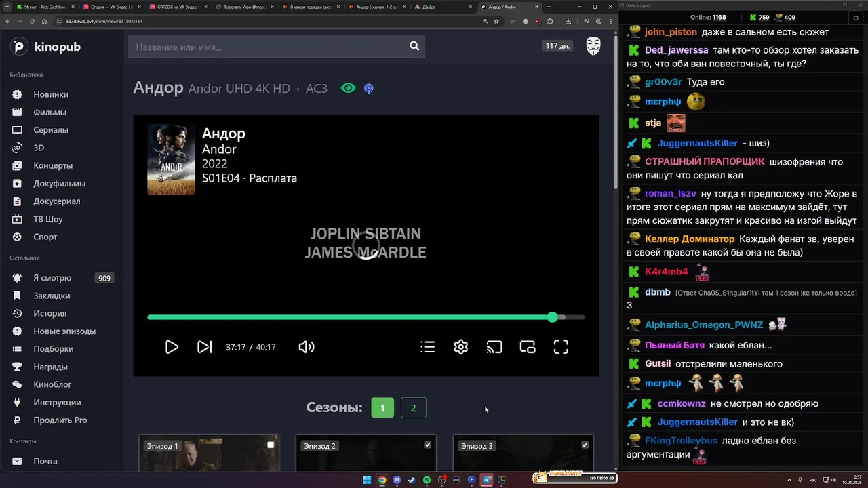Skip to next episode button
Image resolution: width=868 pixels, height=488 pixels.
point(204,347)
